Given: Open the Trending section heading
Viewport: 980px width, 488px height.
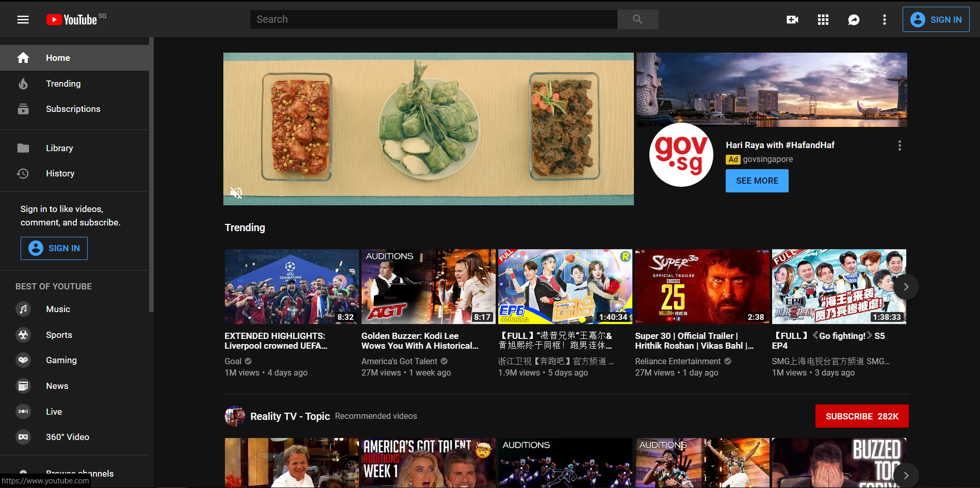Looking at the screenshot, I should tap(244, 227).
